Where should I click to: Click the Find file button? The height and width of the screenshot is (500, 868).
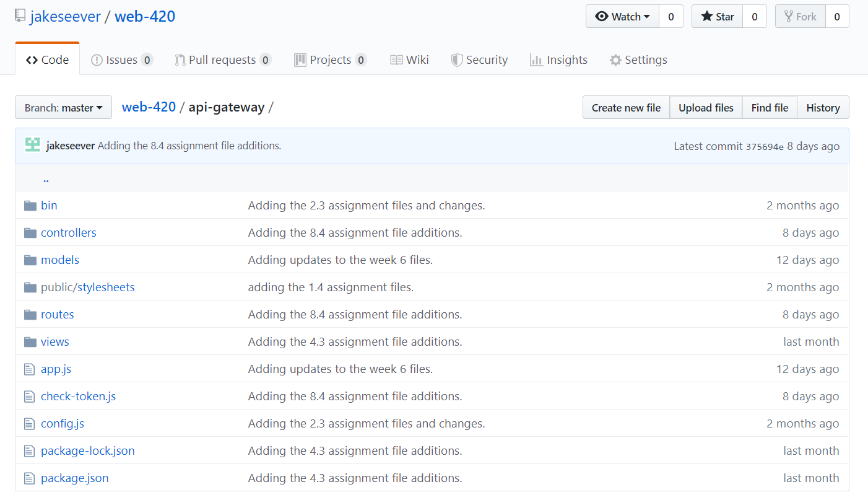(x=770, y=107)
